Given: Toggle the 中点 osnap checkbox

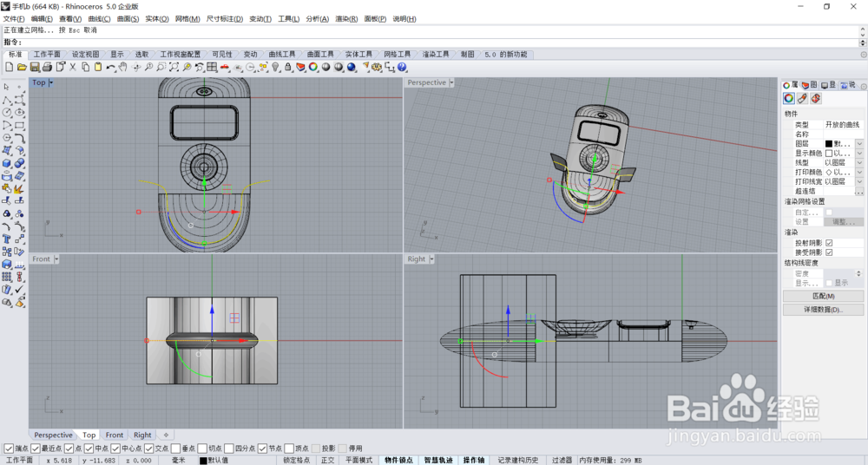Looking at the screenshot, I should click(x=89, y=449).
